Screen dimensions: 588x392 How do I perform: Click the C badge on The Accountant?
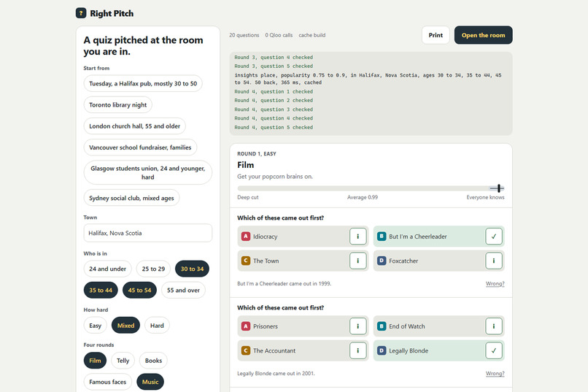pyautogui.click(x=246, y=350)
